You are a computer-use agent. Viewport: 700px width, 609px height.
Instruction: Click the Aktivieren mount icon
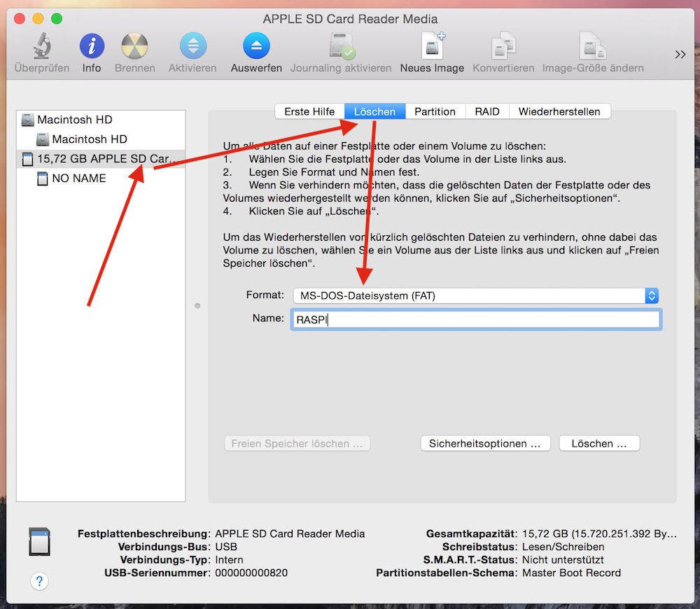[193, 45]
